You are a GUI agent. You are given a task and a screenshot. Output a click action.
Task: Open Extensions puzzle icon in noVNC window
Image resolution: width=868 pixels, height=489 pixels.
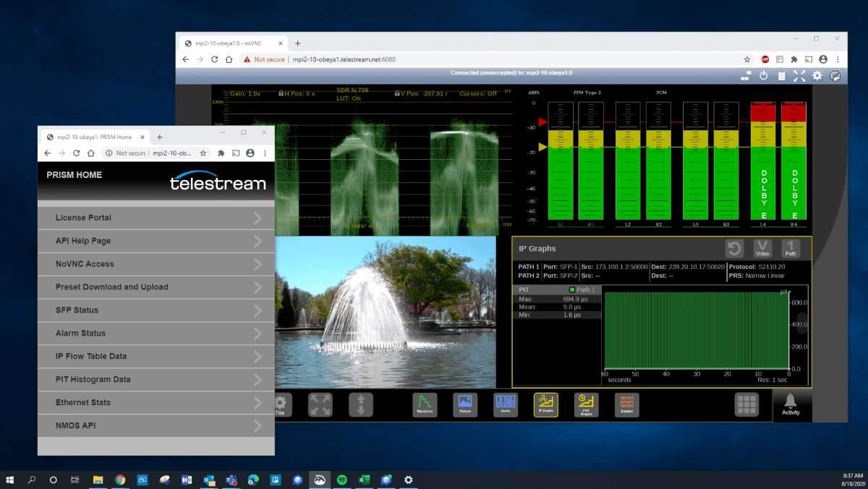tap(794, 59)
